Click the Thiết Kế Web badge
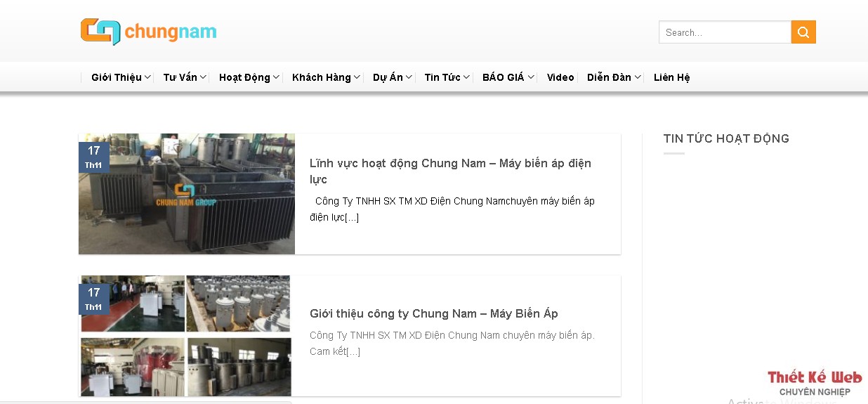Viewport: 868px width, 404px height. click(814, 384)
